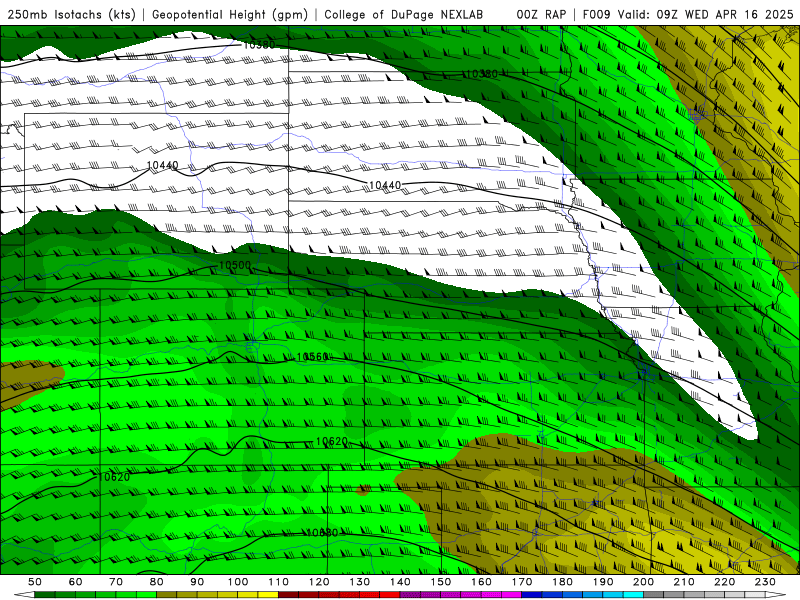The height and width of the screenshot is (600, 800).
Task: Click the 10560 height contour label
Action: [x=312, y=357]
